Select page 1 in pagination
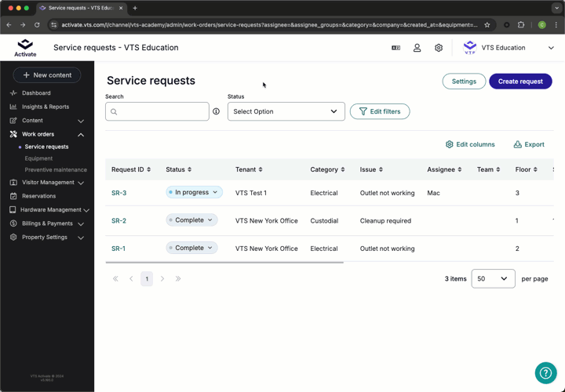Screen dimensions: 565x392 (x=147, y=278)
